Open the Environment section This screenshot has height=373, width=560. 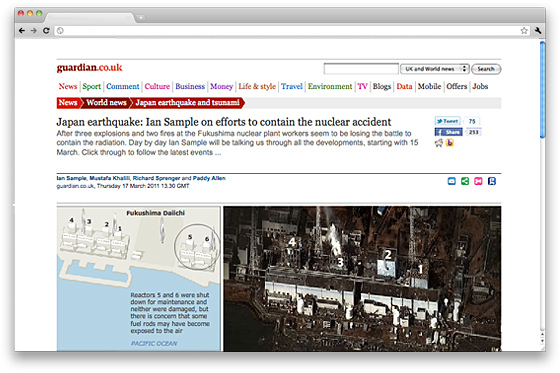[x=330, y=86]
